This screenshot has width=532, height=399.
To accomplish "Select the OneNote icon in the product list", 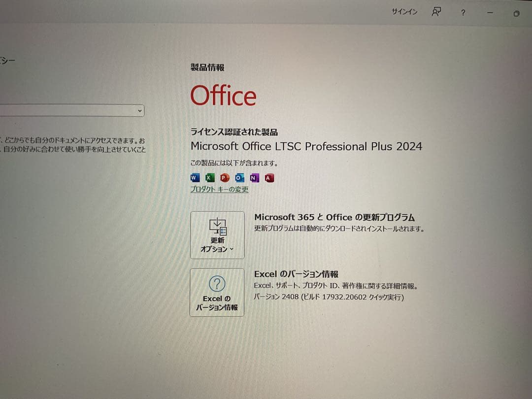I will [x=254, y=178].
